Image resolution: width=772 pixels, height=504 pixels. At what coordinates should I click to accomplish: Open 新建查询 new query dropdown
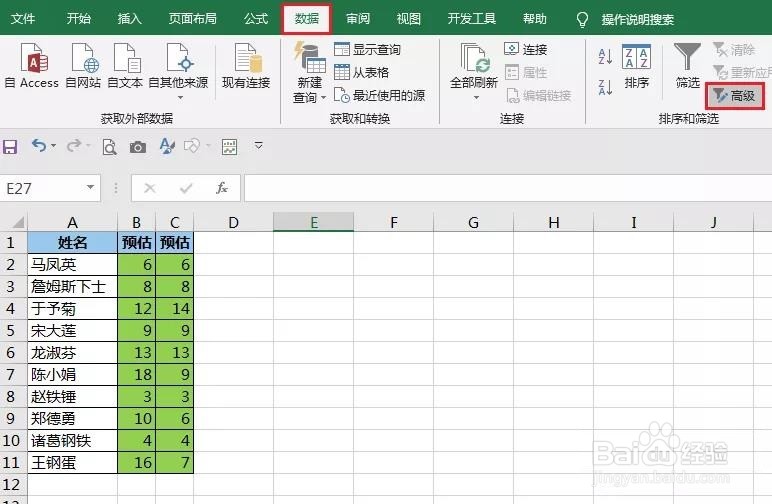(309, 72)
